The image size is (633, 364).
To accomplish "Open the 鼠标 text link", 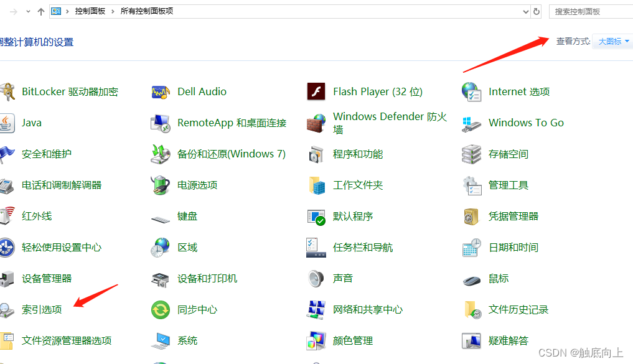I will 499,279.
